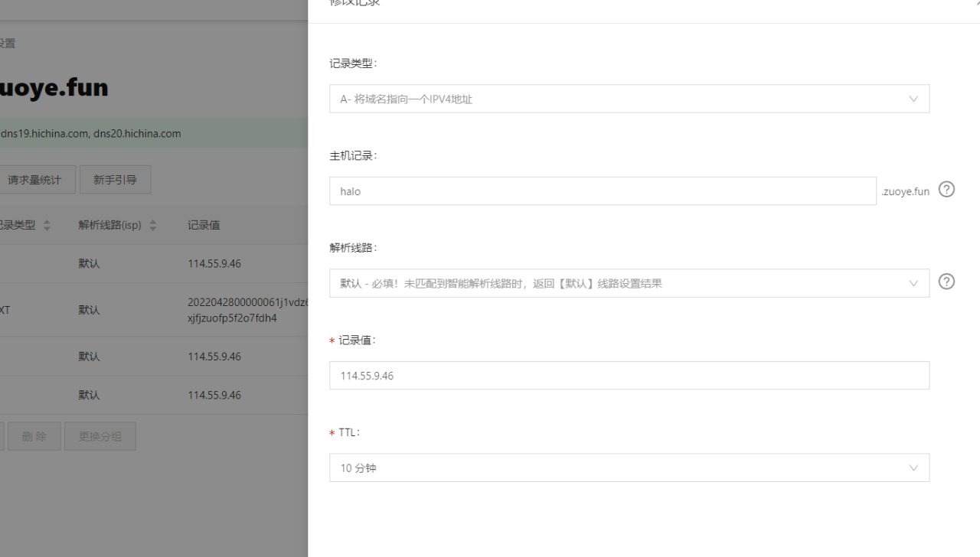Screen dimensions: 980x557
Task: Click the zuoye.fun domain heading
Action: (x=54, y=87)
